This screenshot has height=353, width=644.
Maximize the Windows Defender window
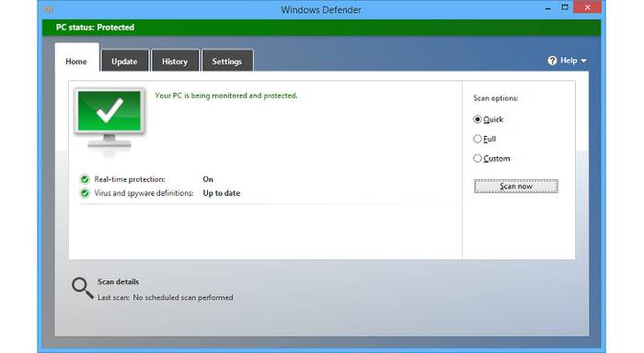click(565, 7)
